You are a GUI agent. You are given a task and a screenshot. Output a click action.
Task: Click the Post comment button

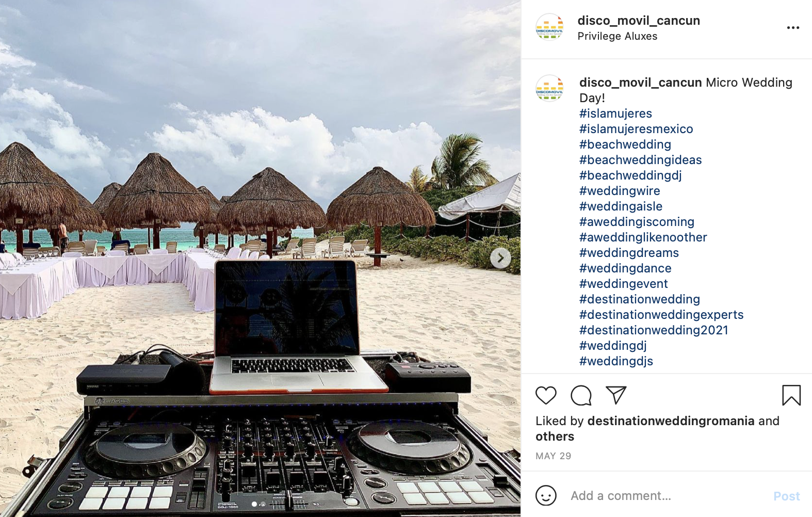787,496
